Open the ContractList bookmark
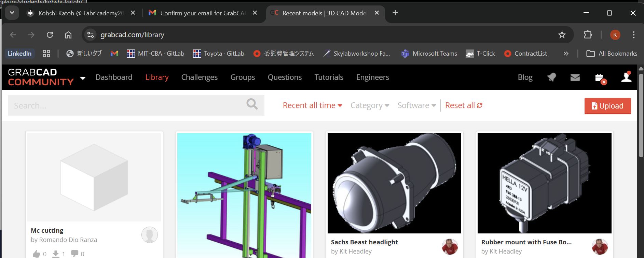The image size is (644, 258). click(x=525, y=54)
